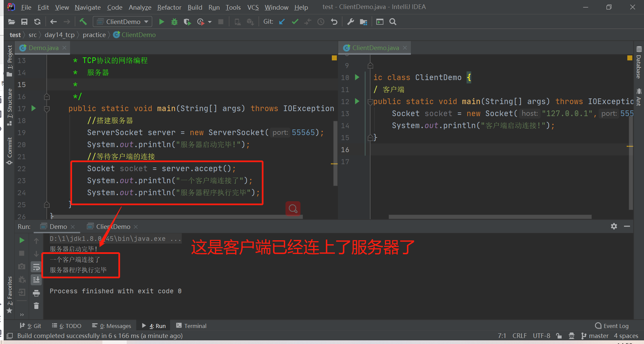The height and width of the screenshot is (344, 644).
Task: Open the Navigate menu
Action: [87, 7]
